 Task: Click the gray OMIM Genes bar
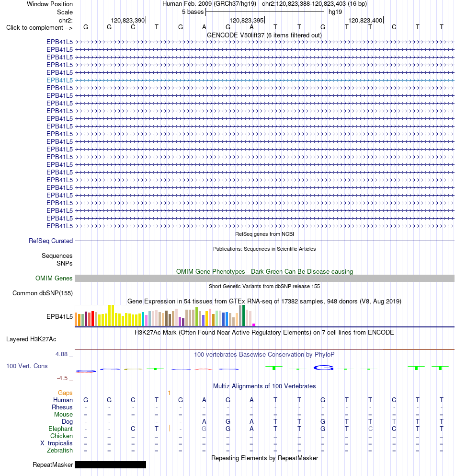point(264,279)
